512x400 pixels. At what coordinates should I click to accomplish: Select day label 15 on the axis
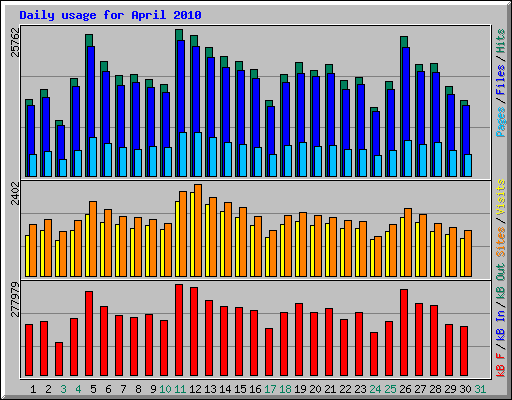[240, 389]
